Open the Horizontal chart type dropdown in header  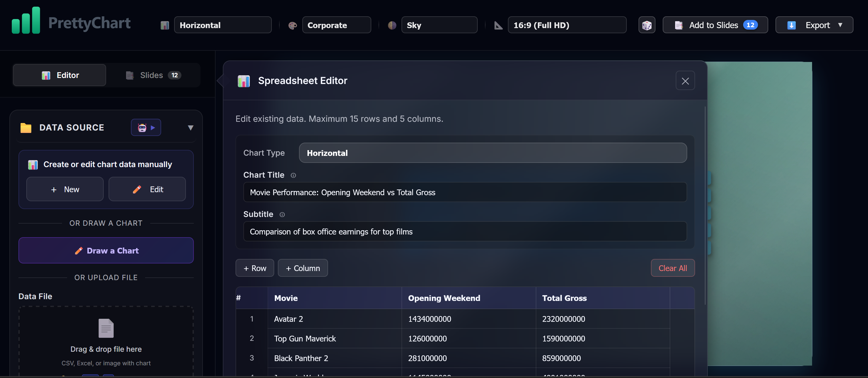(223, 25)
